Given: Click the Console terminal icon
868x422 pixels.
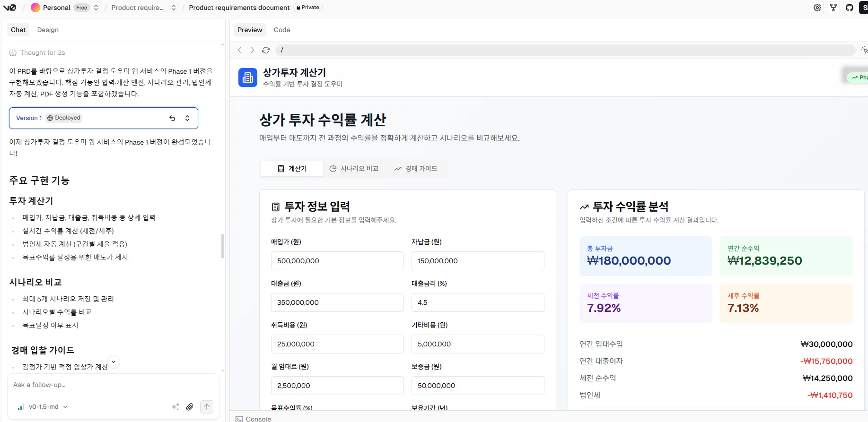Looking at the screenshot, I should tap(239, 419).
